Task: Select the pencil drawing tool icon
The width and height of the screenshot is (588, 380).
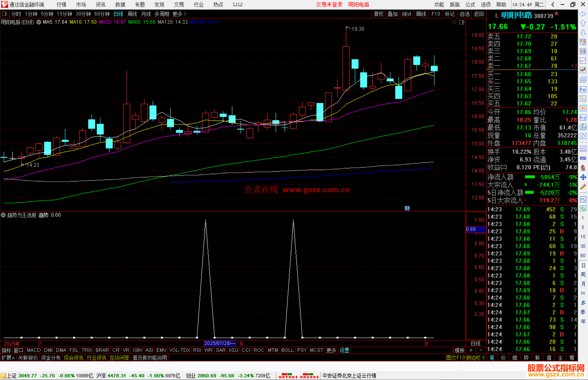Action: point(583,187)
